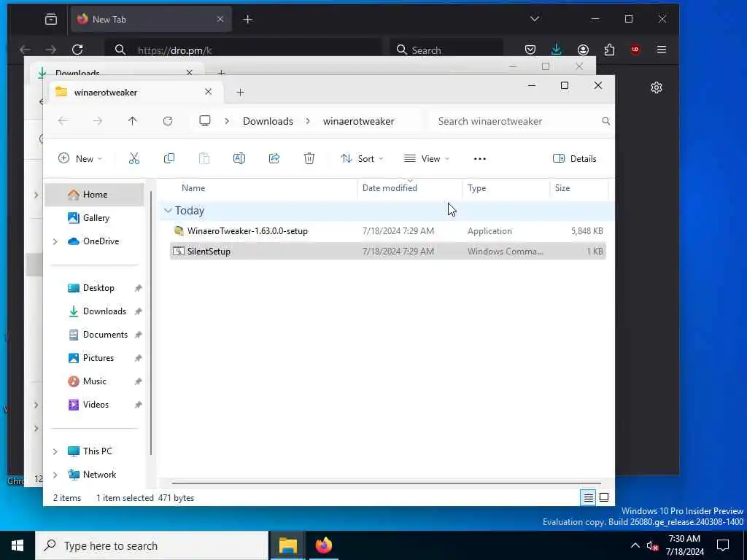Expand OneDrive in navigation pane
Screen dimensions: 747x560
point(55,241)
